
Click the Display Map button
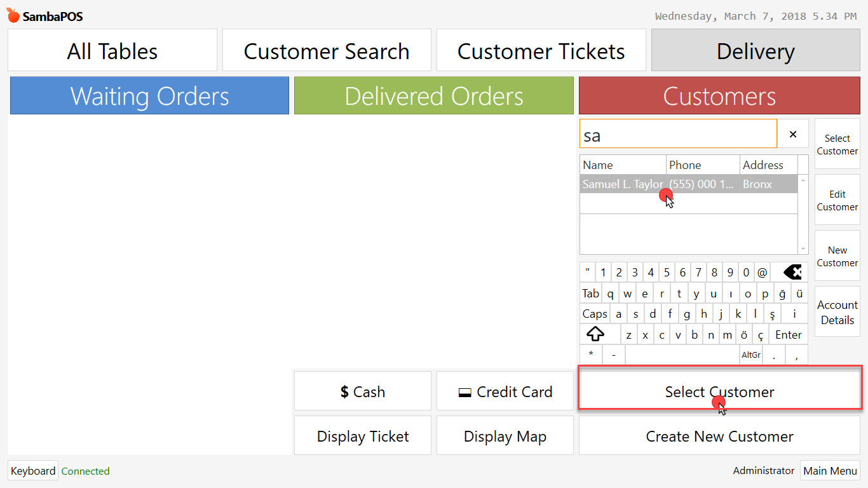coord(504,436)
